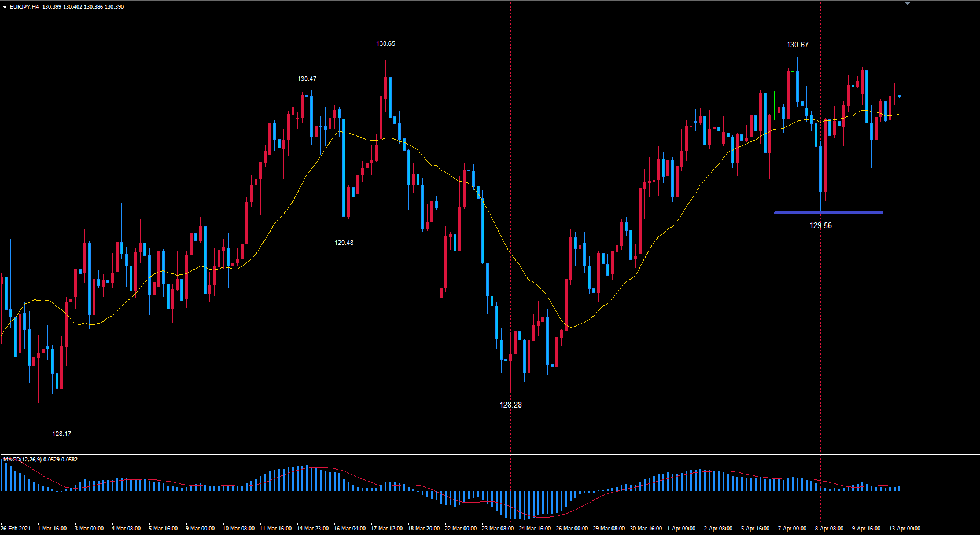Viewport: 980px width, 535px height.
Task: Click the 23 Mar 08:00 time axis label
Action: point(498,528)
